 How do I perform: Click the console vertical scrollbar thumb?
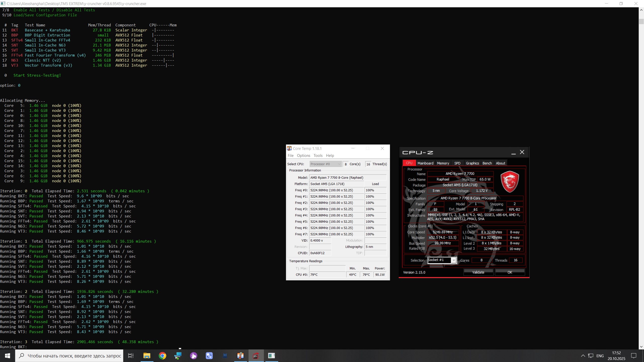(x=641, y=21)
